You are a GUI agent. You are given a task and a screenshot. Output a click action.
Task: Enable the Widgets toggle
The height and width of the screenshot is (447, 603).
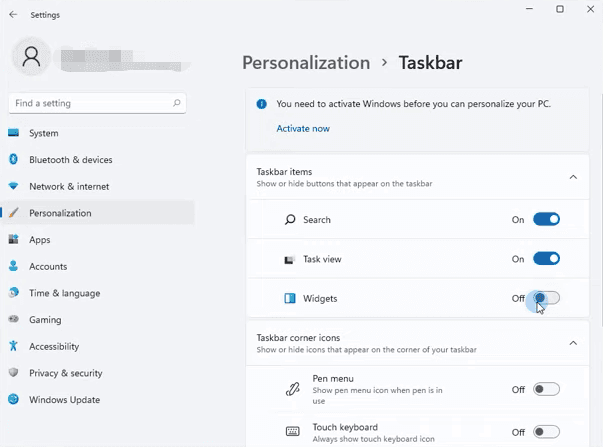tap(546, 298)
